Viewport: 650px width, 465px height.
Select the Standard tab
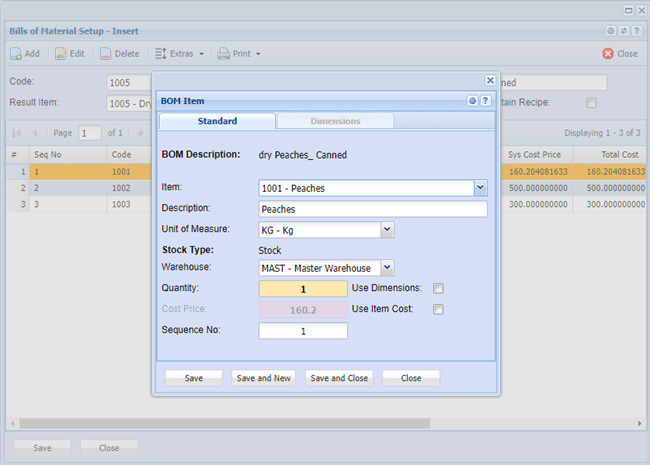tap(217, 121)
